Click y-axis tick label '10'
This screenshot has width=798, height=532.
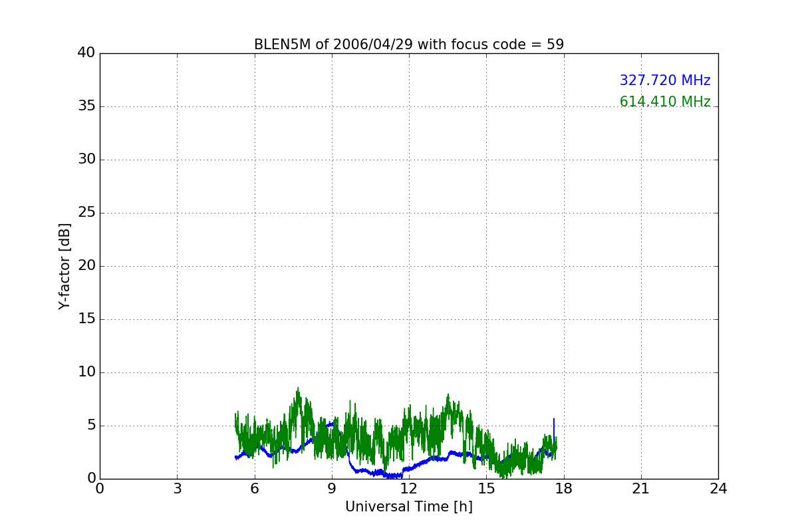[x=86, y=372]
